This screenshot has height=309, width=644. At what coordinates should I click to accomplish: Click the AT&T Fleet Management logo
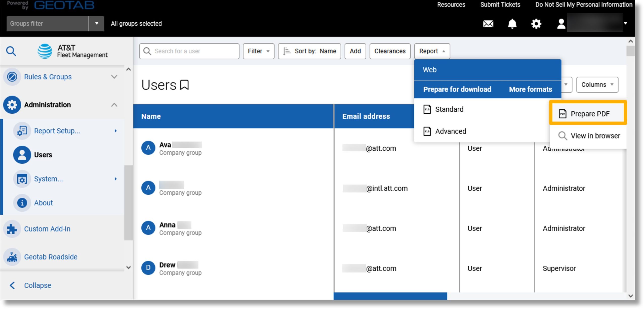[x=72, y=51]
